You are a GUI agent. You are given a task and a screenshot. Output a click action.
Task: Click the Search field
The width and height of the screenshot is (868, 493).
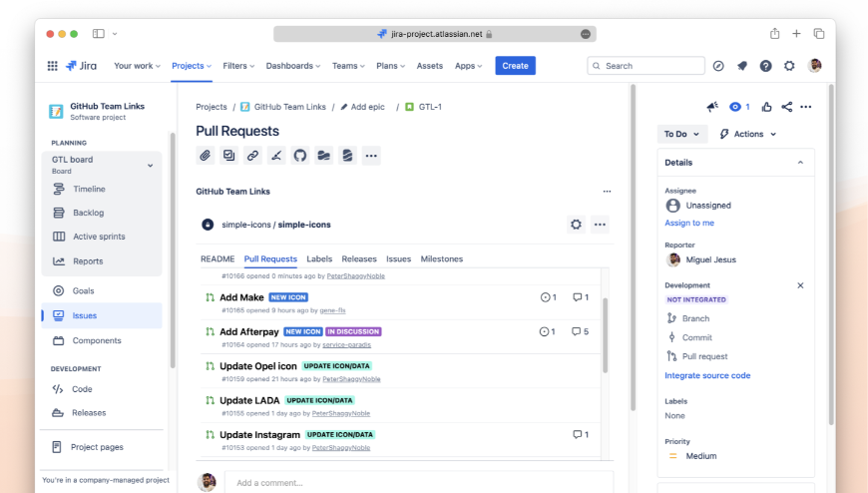point(647,66)
